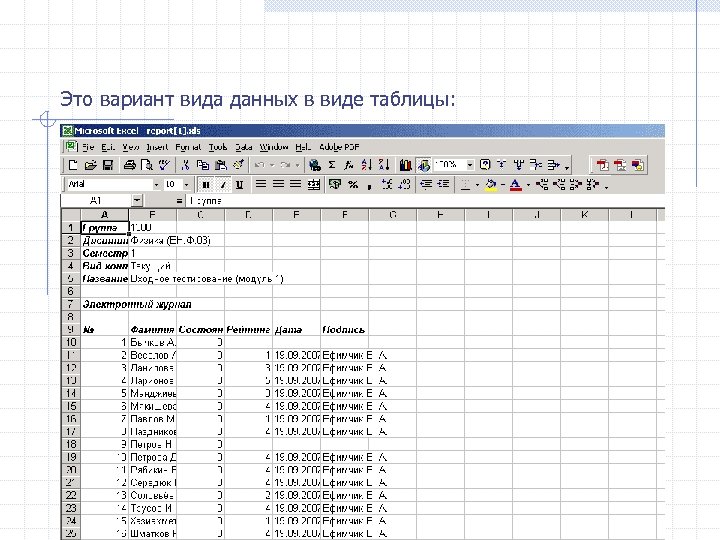This screenshot has width=720, height=540.
Task: Apply Currency style icon
Action: tap(335, 185)
